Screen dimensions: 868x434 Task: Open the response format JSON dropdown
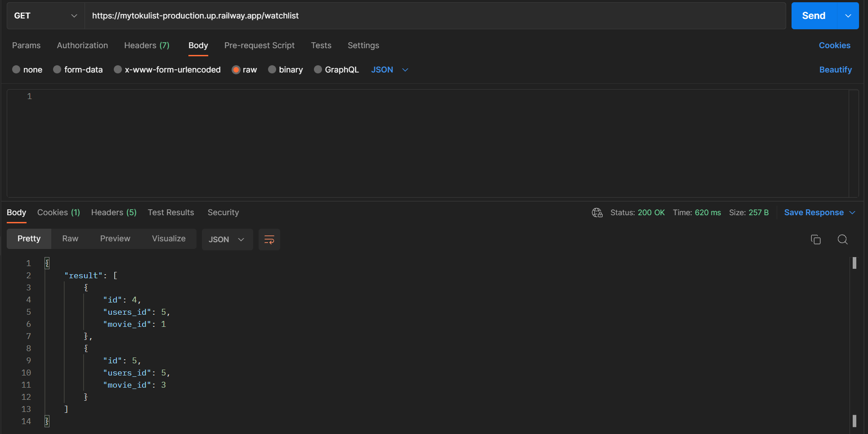(227, 240)
